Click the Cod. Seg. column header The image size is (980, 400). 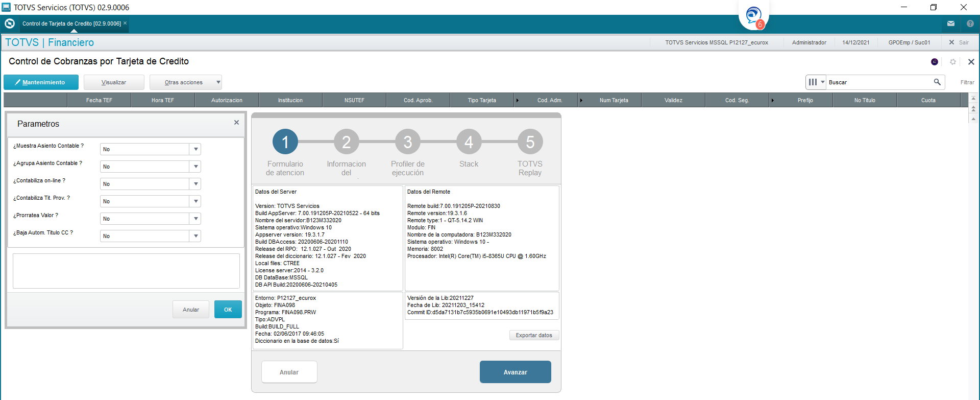pyautogui.click(x=737, y=100)
